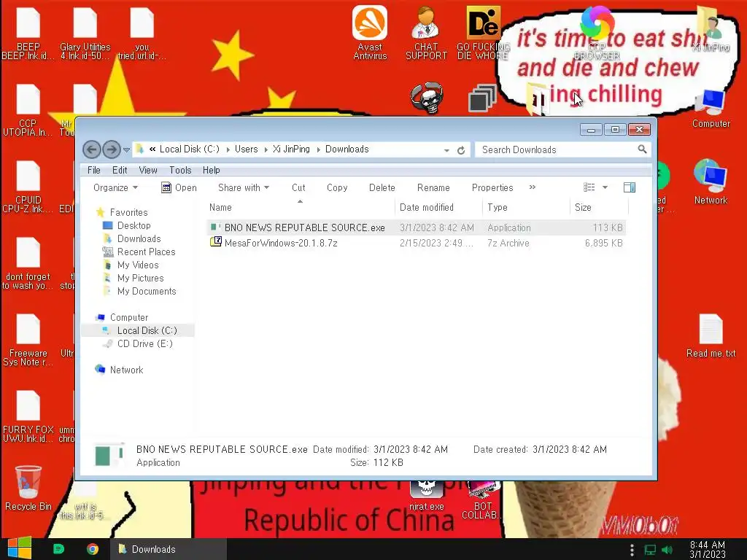Select the Computer desktop icon
747x560 pixels.
(711, 109)
